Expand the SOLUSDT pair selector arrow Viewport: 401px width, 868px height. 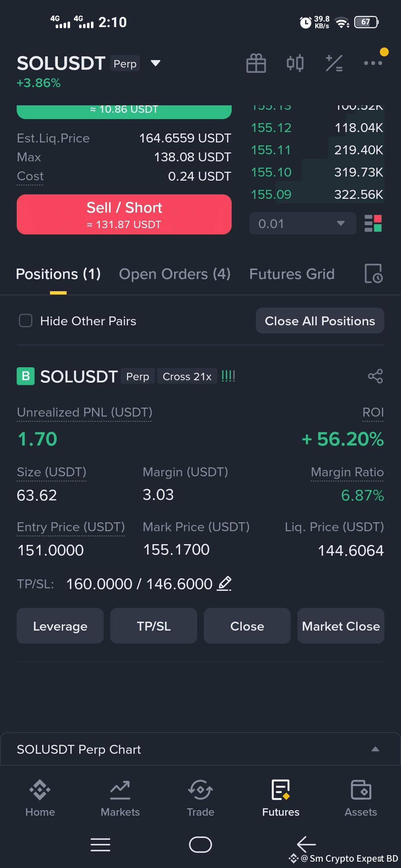156,63
